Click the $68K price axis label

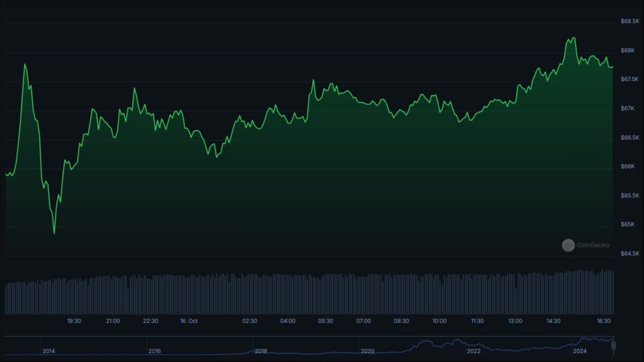click(628, 50)
